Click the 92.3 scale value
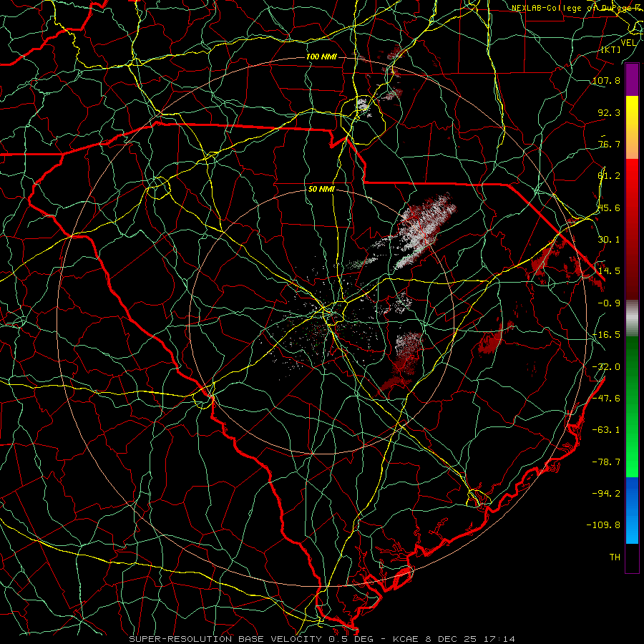The width and height of the screenshot is (644, 644). [609, 112]
